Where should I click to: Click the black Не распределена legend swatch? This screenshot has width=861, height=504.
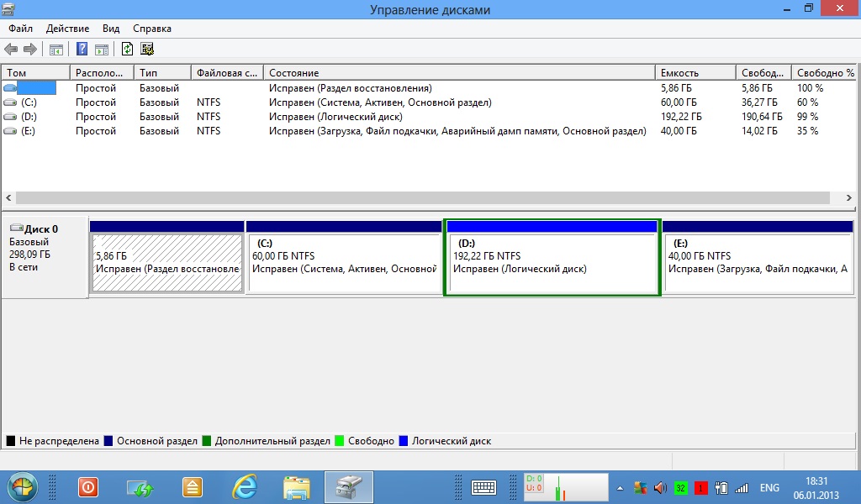[10, 440]
